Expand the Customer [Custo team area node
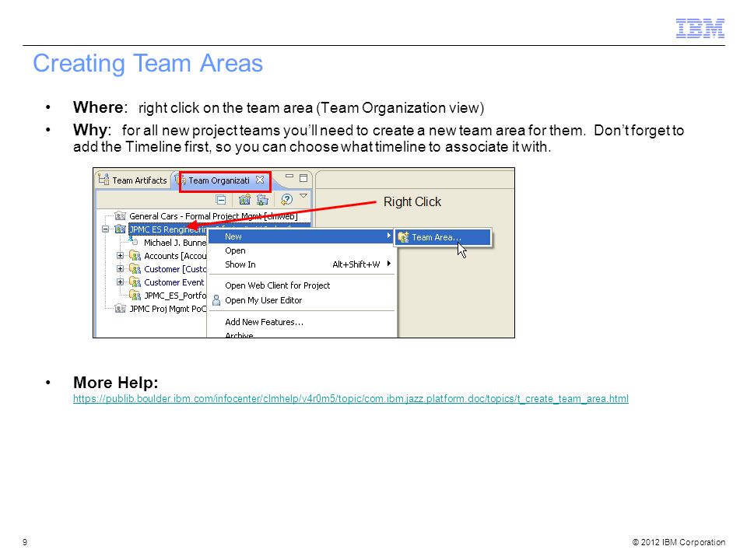 click(x=120, y=269)
